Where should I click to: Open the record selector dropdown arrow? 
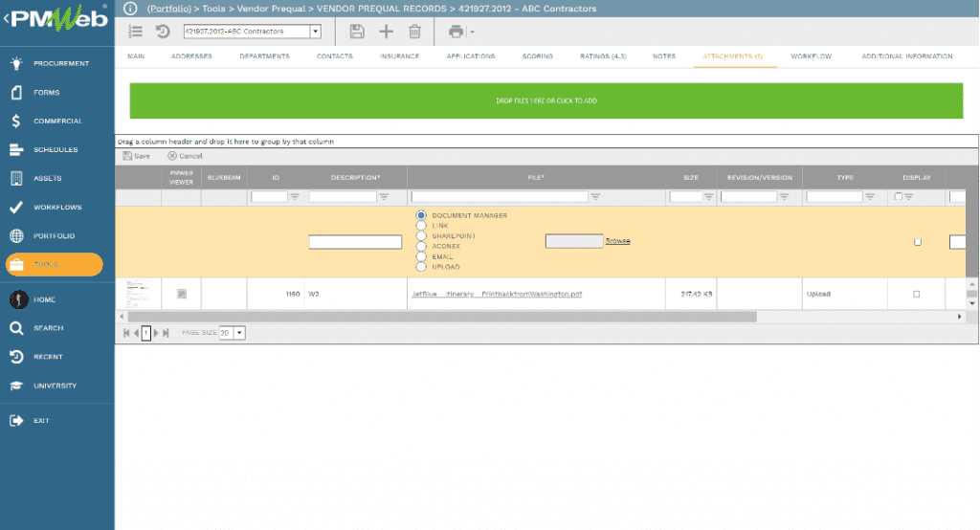pos(316,32)
